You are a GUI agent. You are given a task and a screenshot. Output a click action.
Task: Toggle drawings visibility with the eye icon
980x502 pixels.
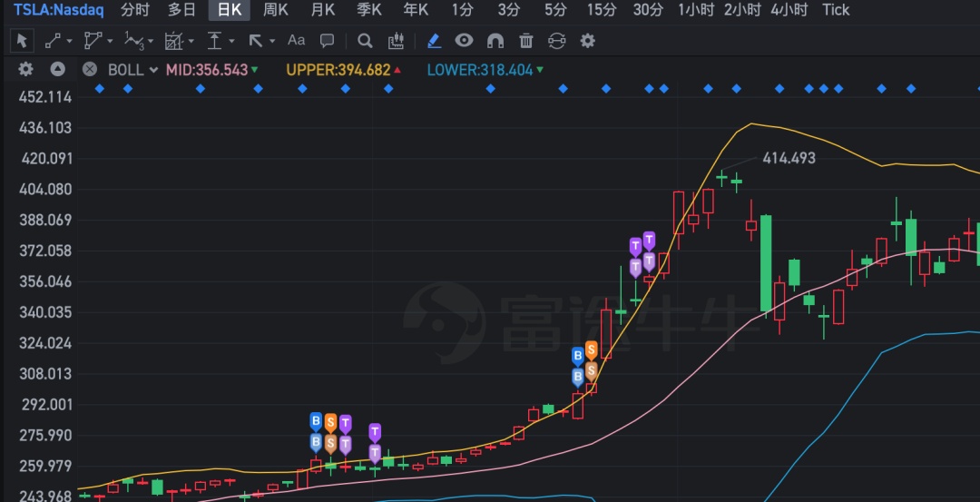click(464, 41)
